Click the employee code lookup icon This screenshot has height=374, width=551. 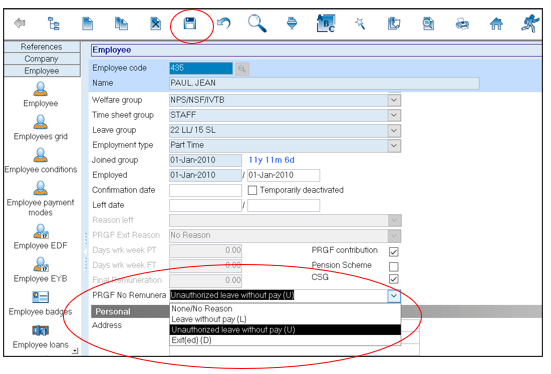pyautogui.click(x=242, y=69)
